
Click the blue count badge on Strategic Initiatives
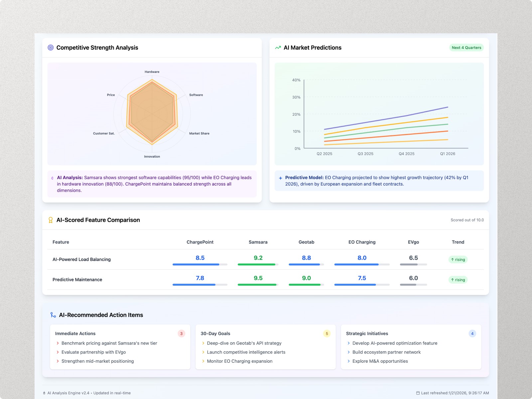[472, 333]
